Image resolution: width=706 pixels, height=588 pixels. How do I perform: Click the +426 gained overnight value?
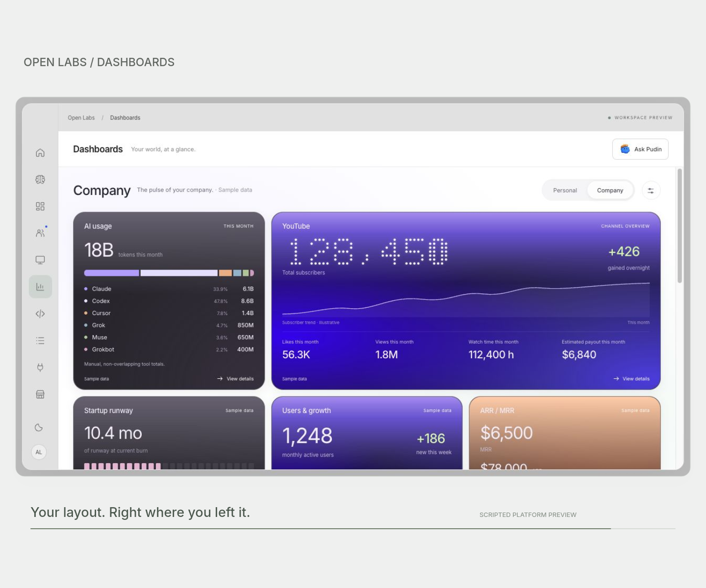click(624, 251)
